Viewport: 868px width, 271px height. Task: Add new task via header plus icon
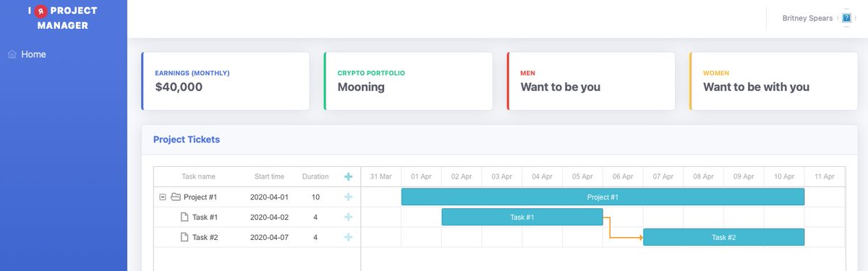point(348,176)
